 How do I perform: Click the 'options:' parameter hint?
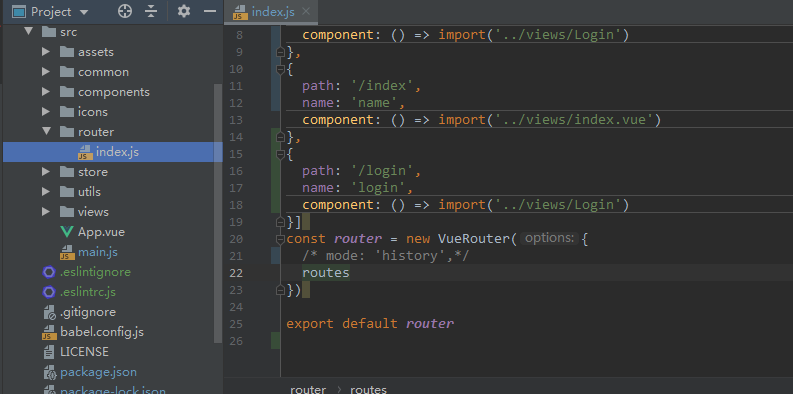click(550, 238)
